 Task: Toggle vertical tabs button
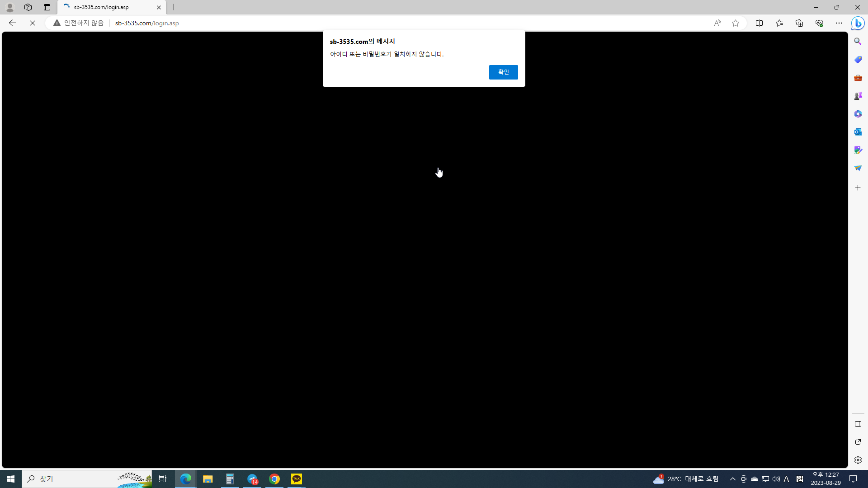(47, 7)
